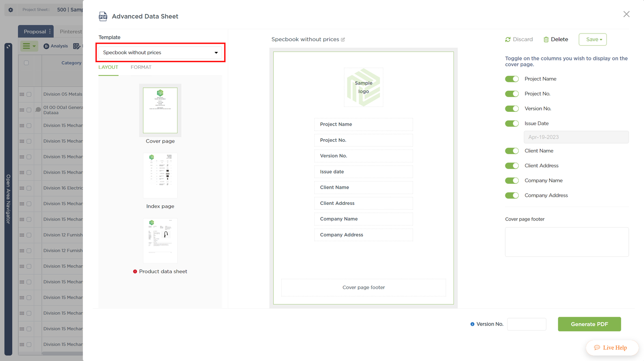Click the pencil icon beside Specbook without prices
This screenshot has width=644, height=361.
click(343, 39)
